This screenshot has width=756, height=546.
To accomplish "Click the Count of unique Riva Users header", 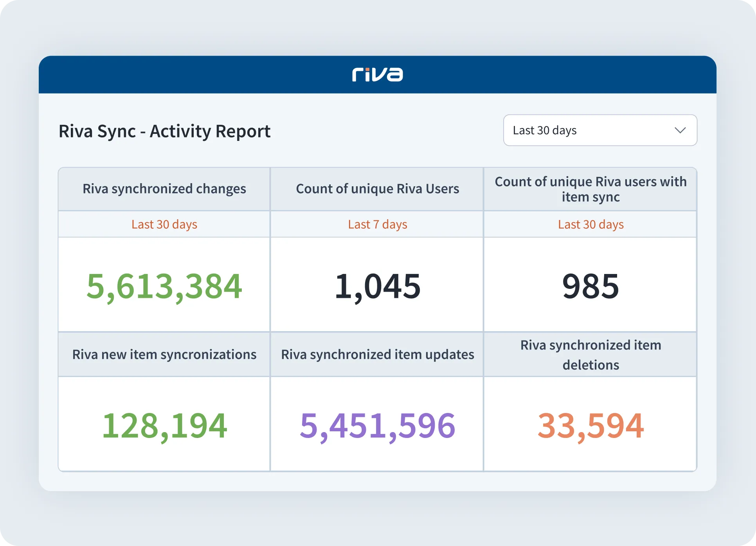I will point(378,189).
